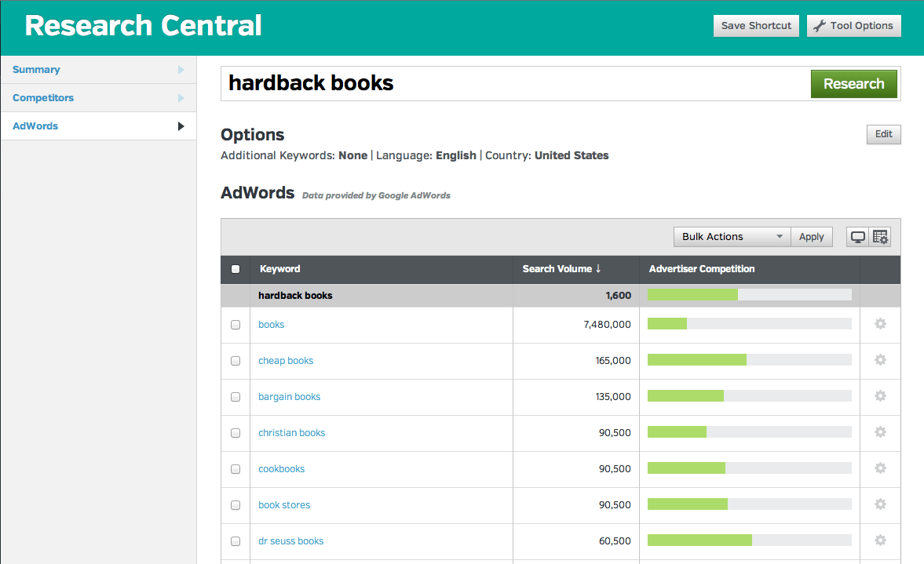Click the Data provided by Google AdWords note
The width and height of the screenshot is (924, 564).
click(376, 195)
